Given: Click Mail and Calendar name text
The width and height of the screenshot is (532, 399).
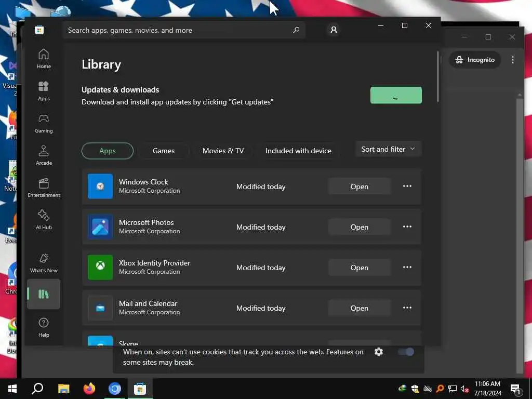Looking at the screenshot, I should point(148,303).
